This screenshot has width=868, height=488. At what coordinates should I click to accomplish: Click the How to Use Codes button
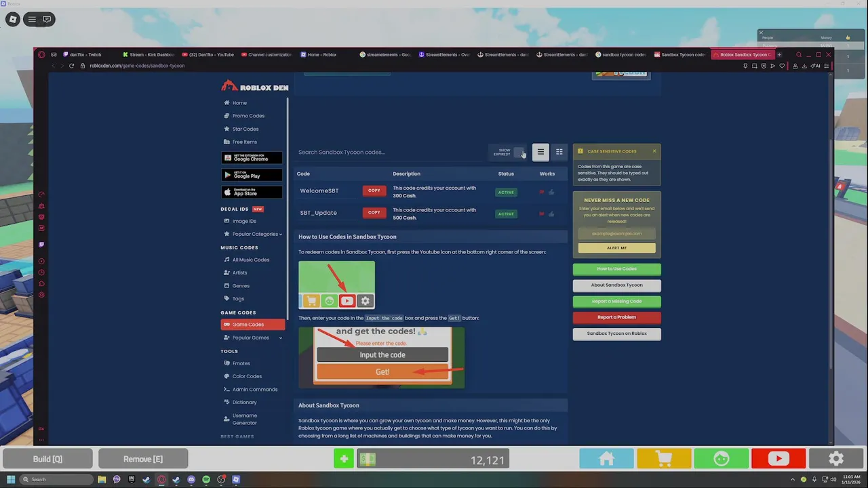pyautogui.click(x=616, y=269)
